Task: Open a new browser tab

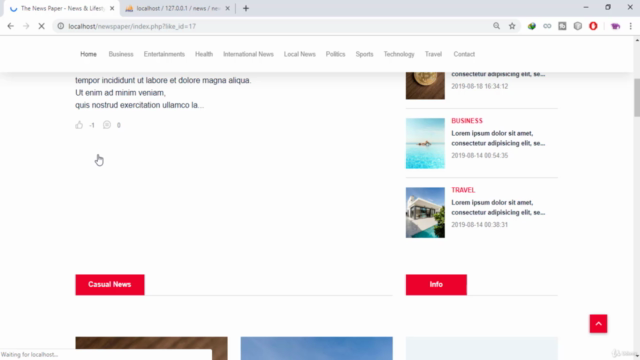Action: pyautogui.click(x=246, y=8)
